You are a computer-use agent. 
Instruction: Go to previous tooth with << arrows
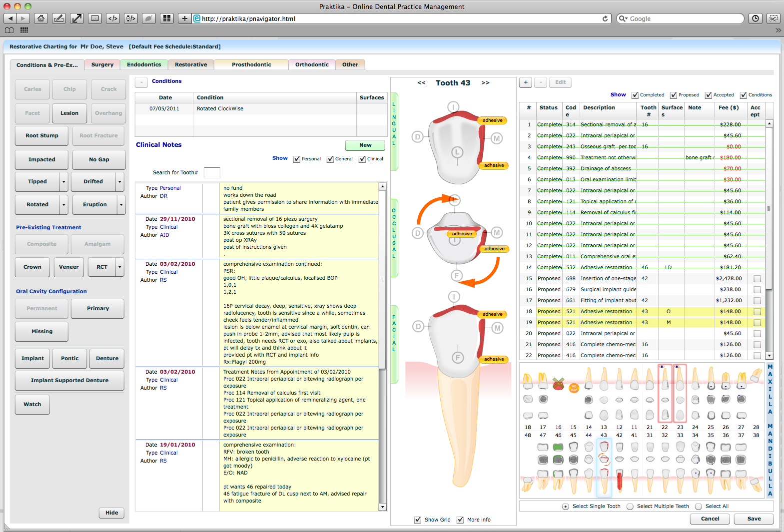tap(421, 83)
